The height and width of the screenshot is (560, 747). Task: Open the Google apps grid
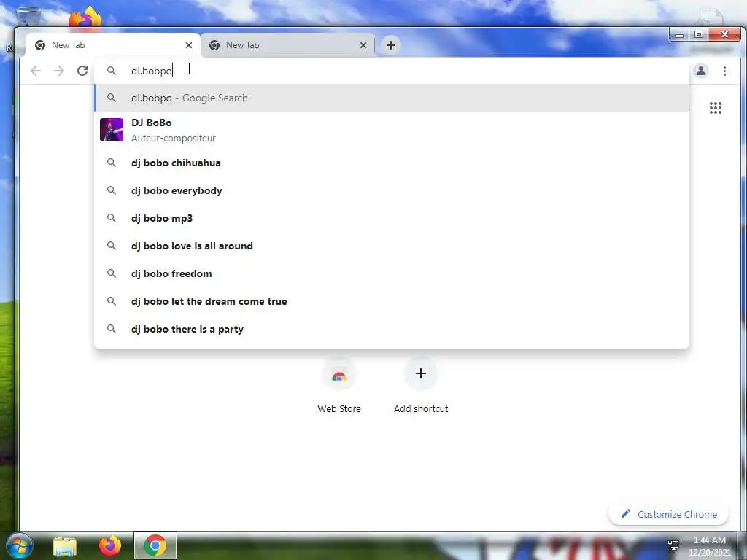715,108
